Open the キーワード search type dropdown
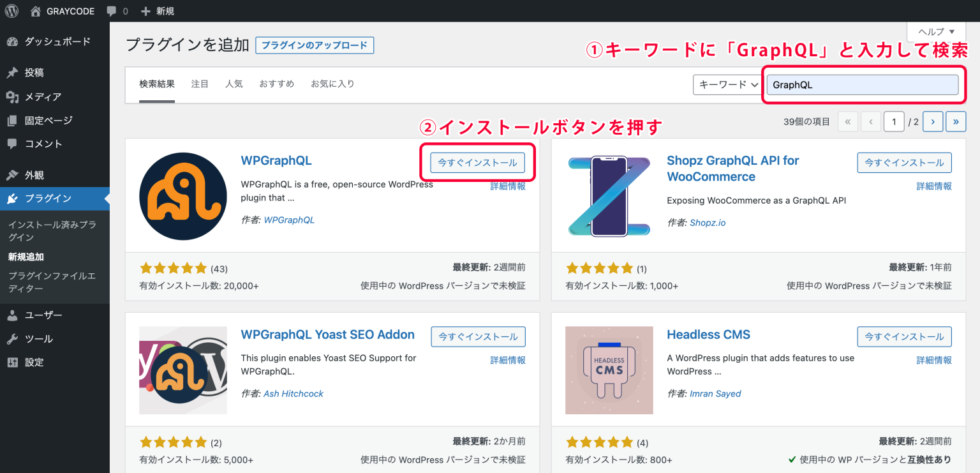 [x=728, y=84]
